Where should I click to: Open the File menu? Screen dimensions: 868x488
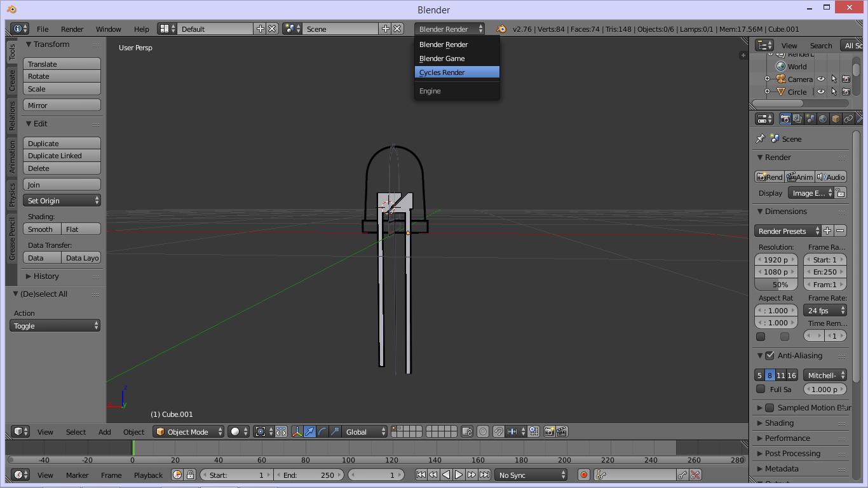click(43, 29)
